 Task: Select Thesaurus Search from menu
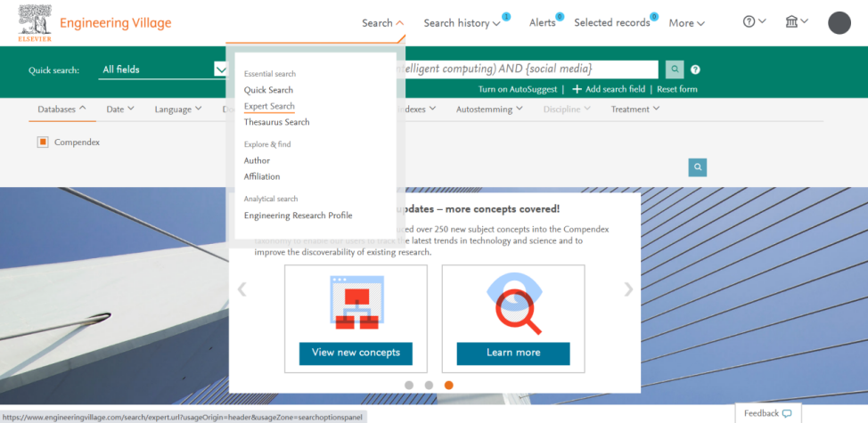(277, 122)
